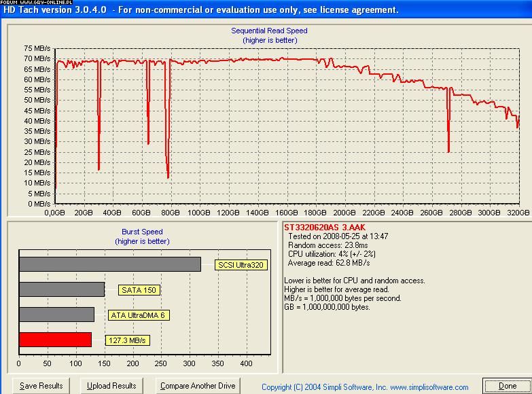
Task: Click 'Tested on 2008-05-25 at 13:47'
Action: (338, 236)
